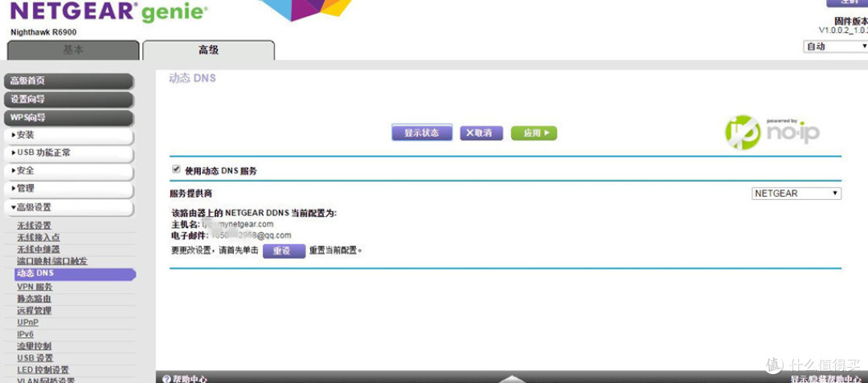Open 设置向导 in the sidebar

coord(69,100)
